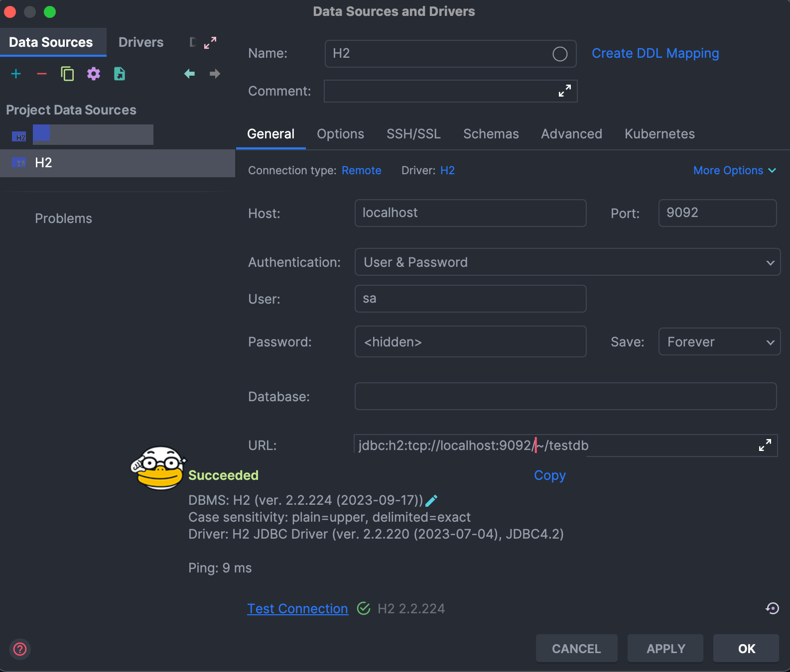Duplicate the data source using the copy icon

[x=67, y=74]
